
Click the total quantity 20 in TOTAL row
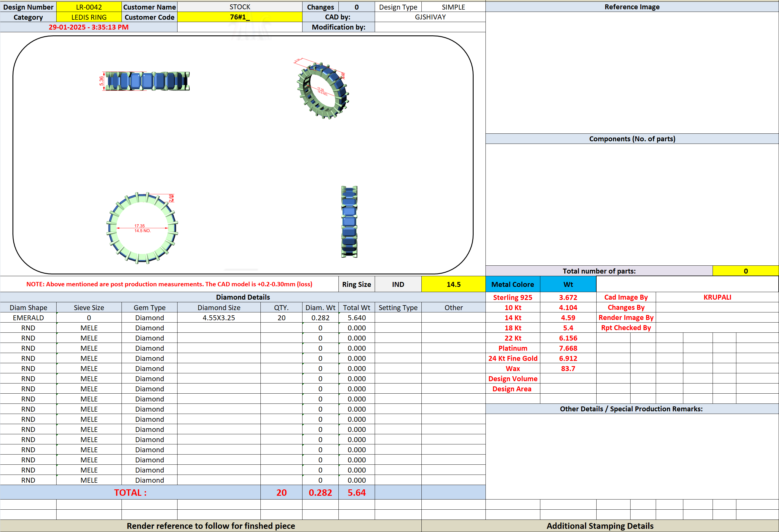pyautogui.click(x=282, y=493)
